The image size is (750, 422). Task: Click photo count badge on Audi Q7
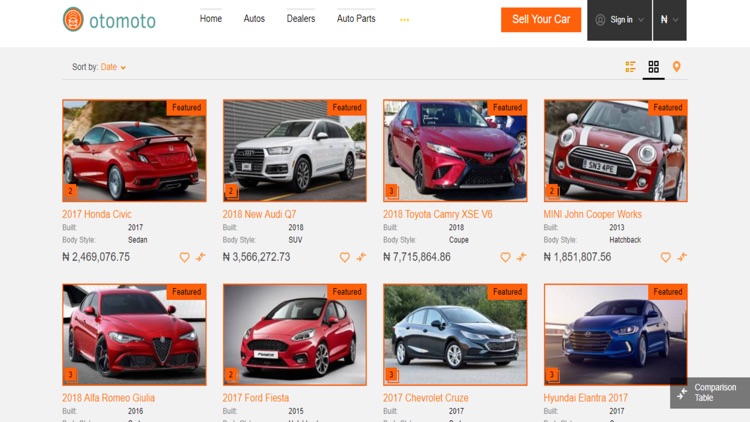coord(231,191)
